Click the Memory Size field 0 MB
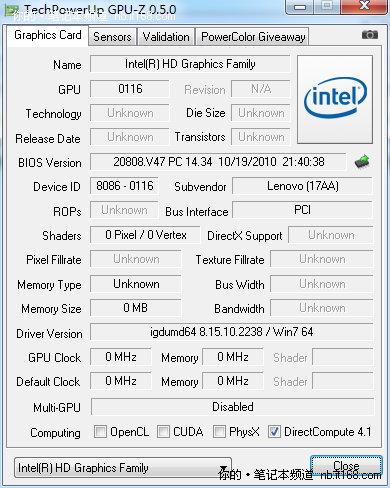This screenshot has height=488, width=390. [136, 308]
